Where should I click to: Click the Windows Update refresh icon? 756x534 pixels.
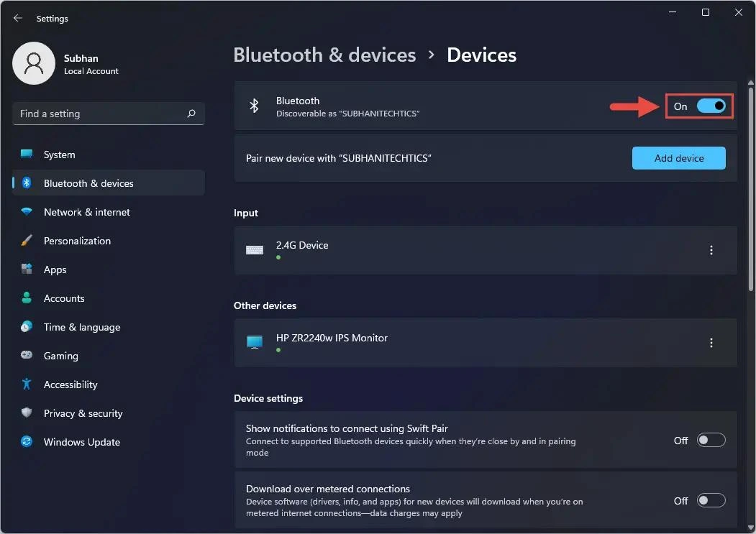[x=27, y=441]
